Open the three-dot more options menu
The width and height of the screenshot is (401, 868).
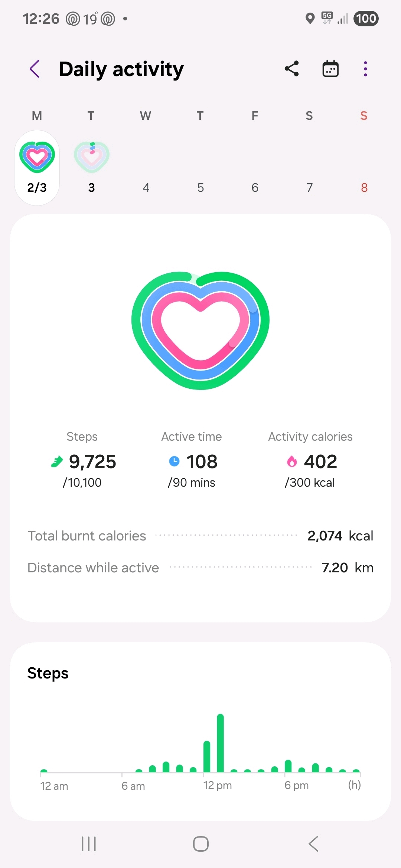pos(365,69)
